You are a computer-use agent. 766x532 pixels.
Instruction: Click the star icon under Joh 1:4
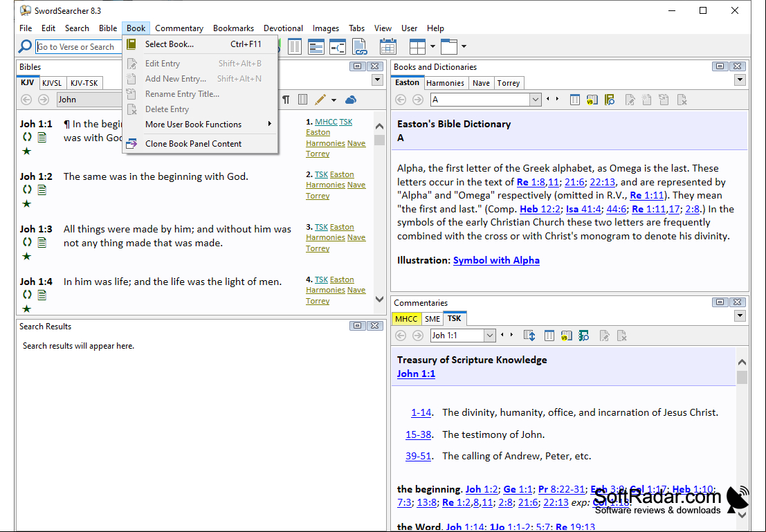coord(27,309)
